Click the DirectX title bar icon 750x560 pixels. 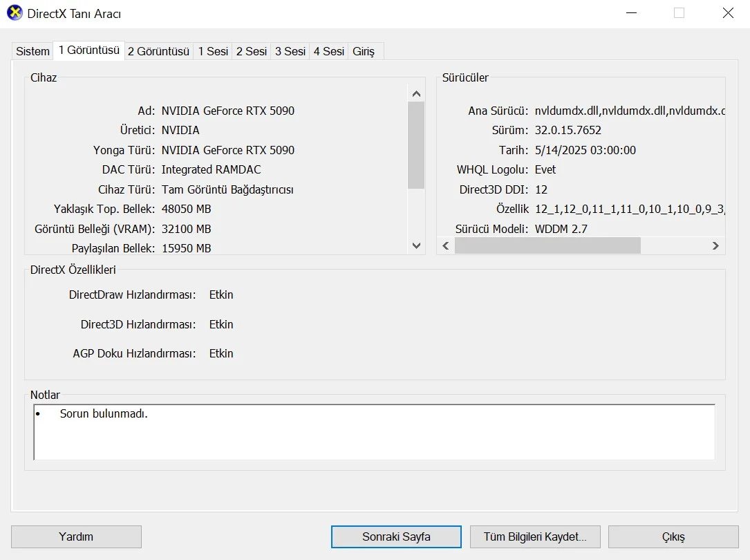(15, 13)
